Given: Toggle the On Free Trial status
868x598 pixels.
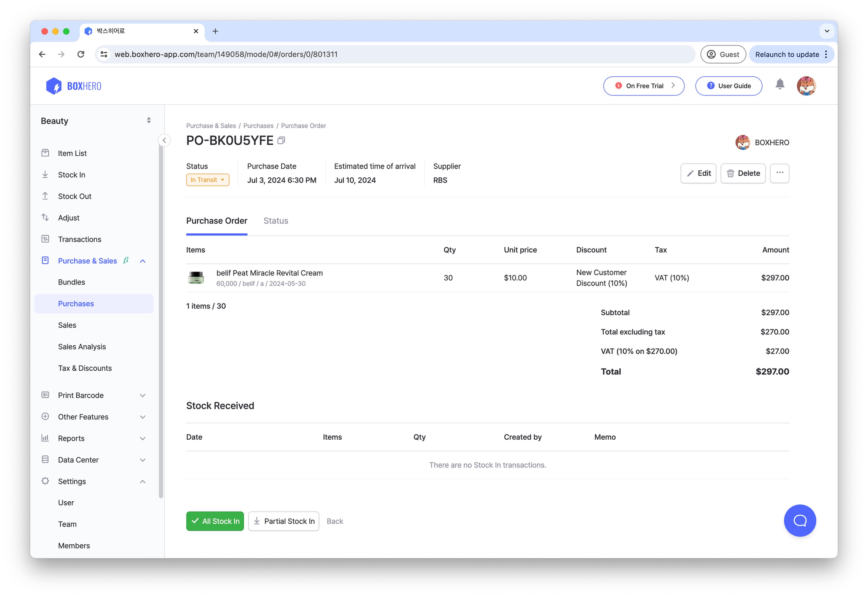Looking at the screenshot, I should tap(644, 85).
